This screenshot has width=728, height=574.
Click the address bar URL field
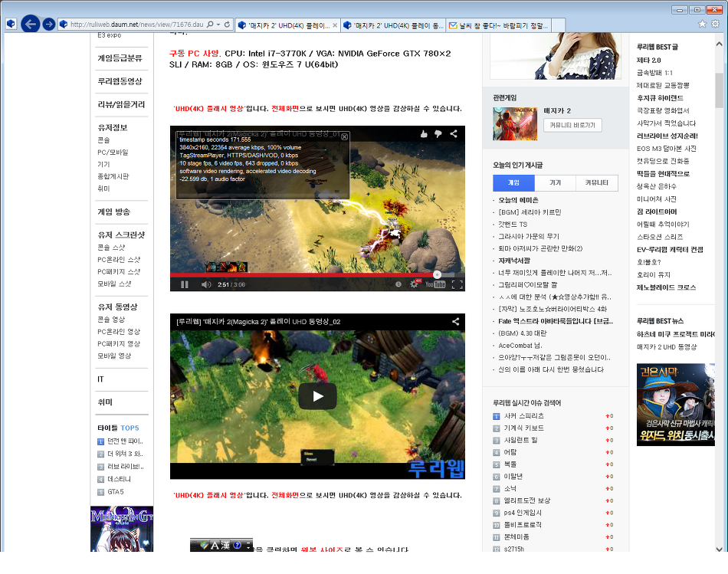136,25
